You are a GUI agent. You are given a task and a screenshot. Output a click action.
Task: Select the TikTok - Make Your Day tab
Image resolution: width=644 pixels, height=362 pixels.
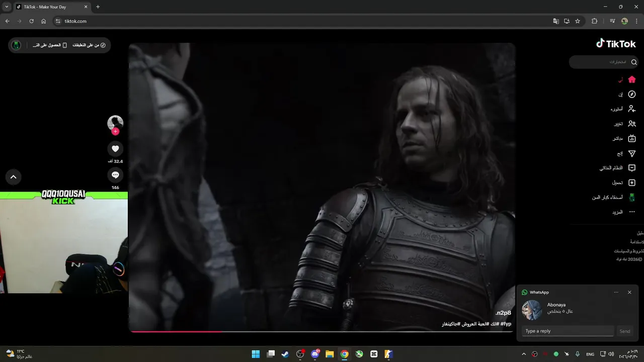click(x=52, y=7)
